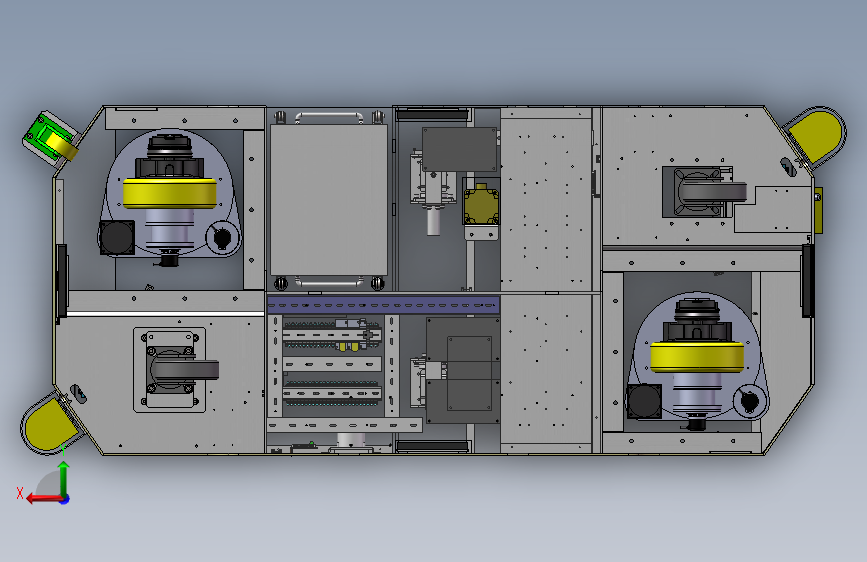Select the black bar on the left chassis edge
Image resolution: width=867 pixels, height=562 pixels.
[x=62, y=281]
